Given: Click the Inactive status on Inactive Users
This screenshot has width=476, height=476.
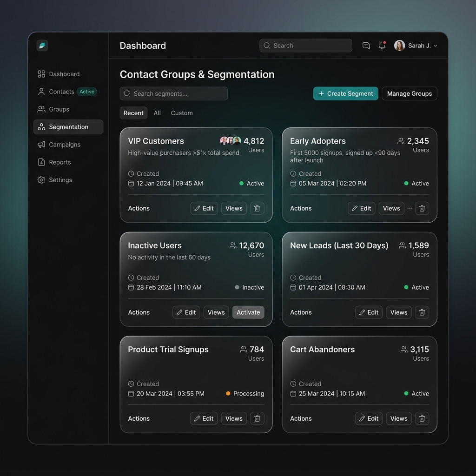Looking at the screenshot, I should tap(250, 287).
